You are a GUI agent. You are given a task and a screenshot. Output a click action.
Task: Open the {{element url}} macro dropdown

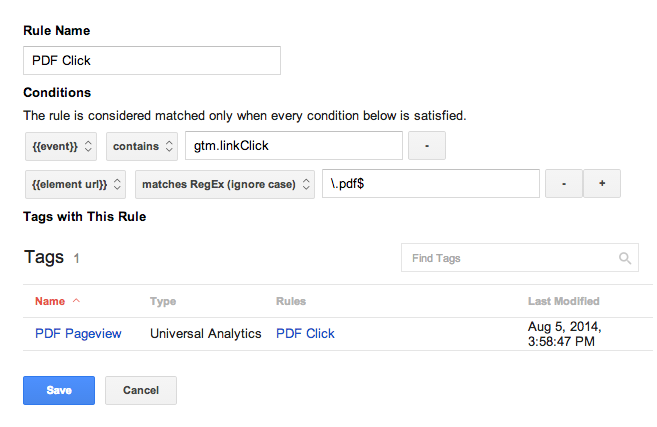pyautogui.click(x=75, y=184)
